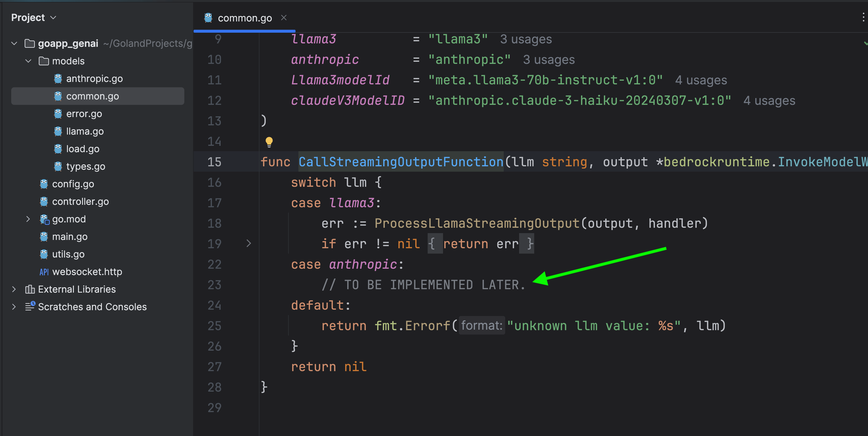Screen dimensions: 868x436
Task: Expand the go.mod node
Action: tap(28, 219)
